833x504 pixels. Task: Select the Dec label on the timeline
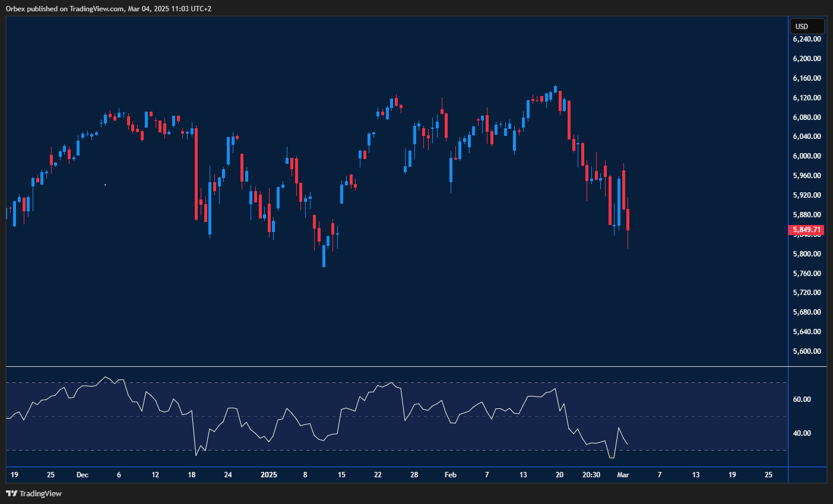click(x=83, y=475)
